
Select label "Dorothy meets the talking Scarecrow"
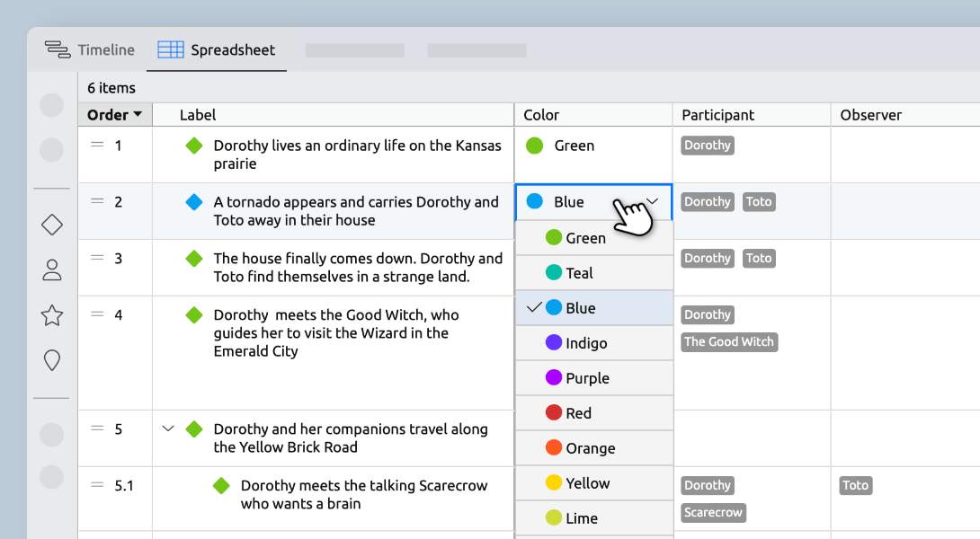pos(364,494)
